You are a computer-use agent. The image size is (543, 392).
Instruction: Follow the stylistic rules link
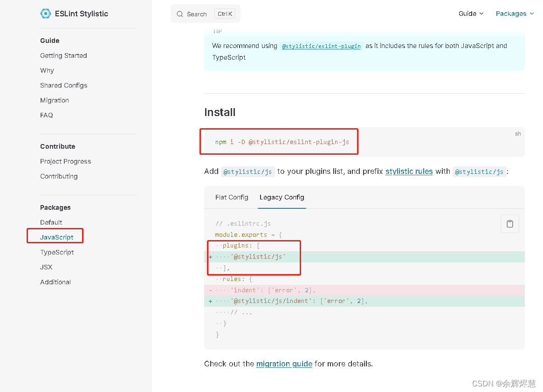click(409, 172)
